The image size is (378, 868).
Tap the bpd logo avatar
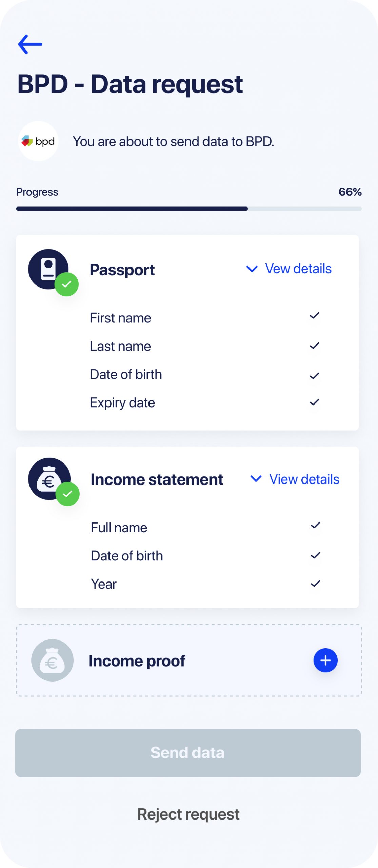pyautogui.click(x=38, y=141)
